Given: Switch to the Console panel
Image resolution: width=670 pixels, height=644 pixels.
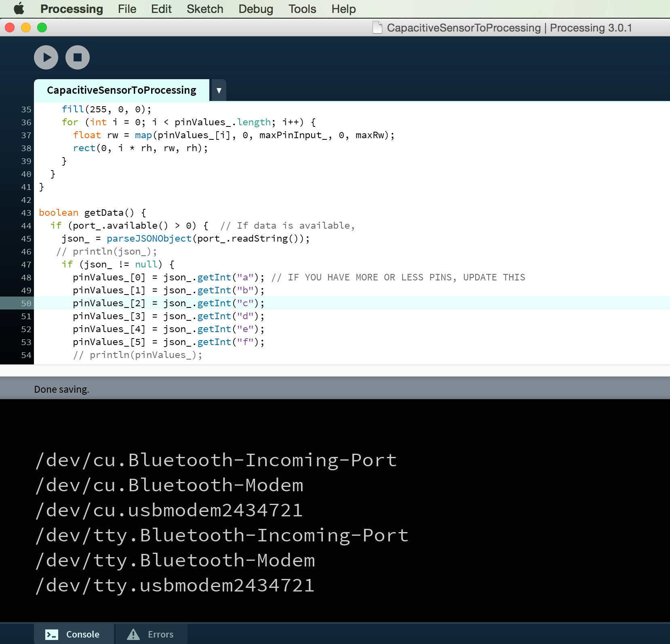Looking at the screenshot, I should tap(74, 634).
